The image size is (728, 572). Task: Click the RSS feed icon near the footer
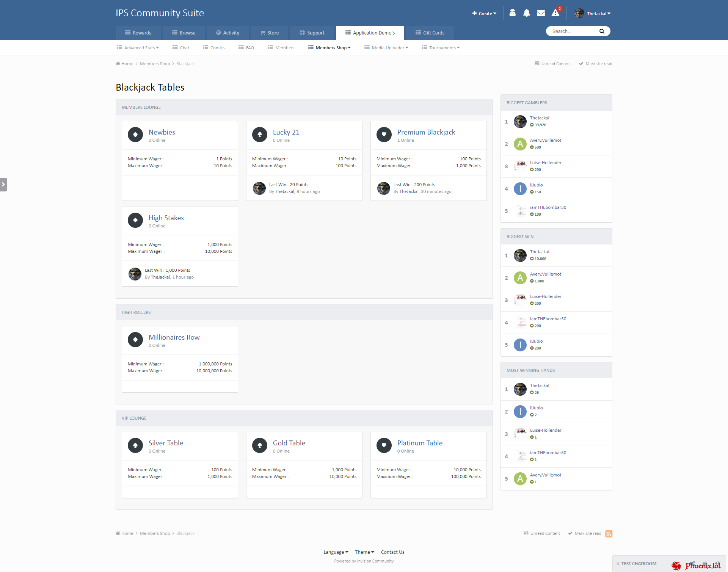click(x=609, y=534)
